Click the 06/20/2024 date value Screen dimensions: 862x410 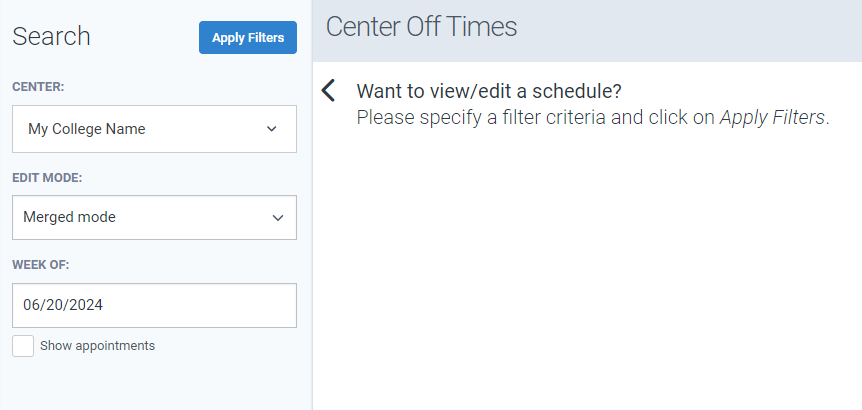click(63, 305)
